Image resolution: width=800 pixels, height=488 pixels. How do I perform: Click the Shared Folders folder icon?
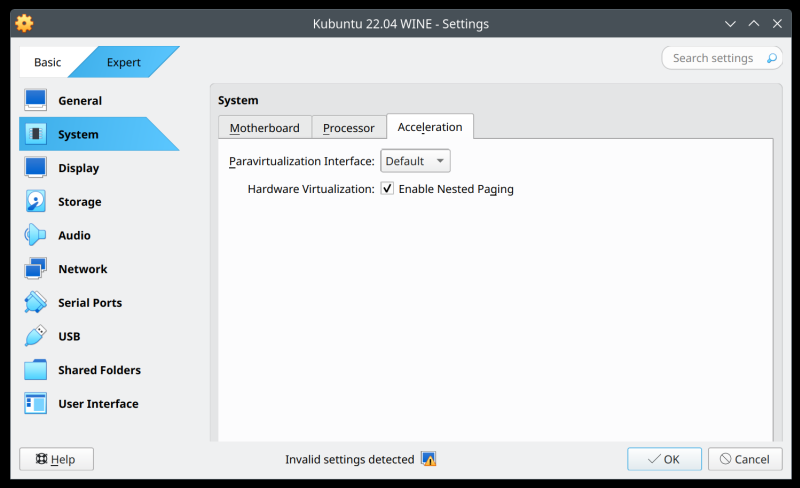coord(35,370)
